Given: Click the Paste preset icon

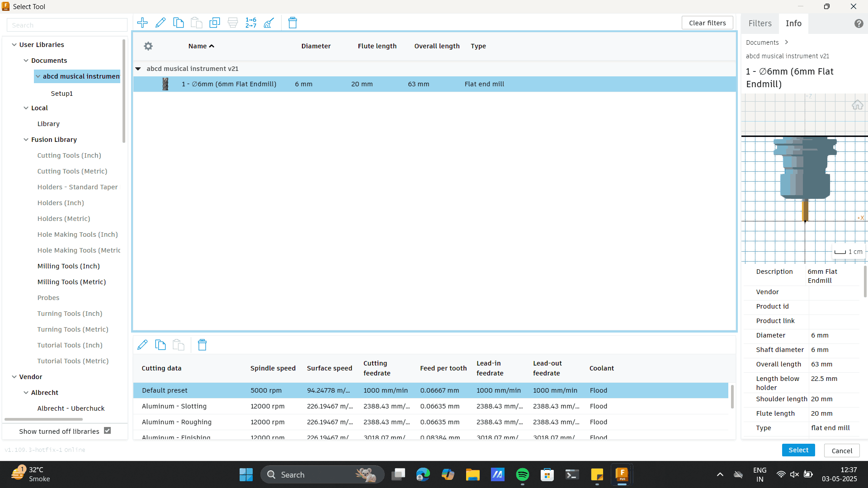Looking at the screenshot, I should [x=179, y=345].
